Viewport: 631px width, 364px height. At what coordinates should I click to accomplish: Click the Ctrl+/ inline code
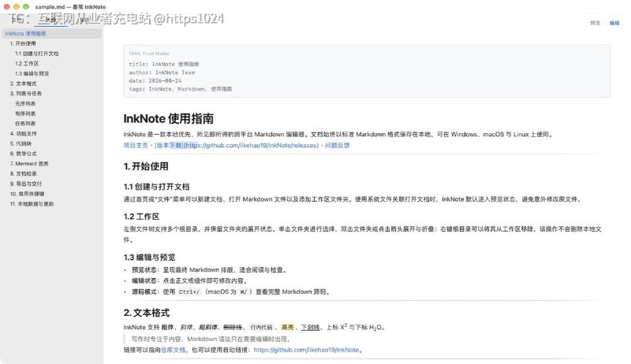(189, 292)
